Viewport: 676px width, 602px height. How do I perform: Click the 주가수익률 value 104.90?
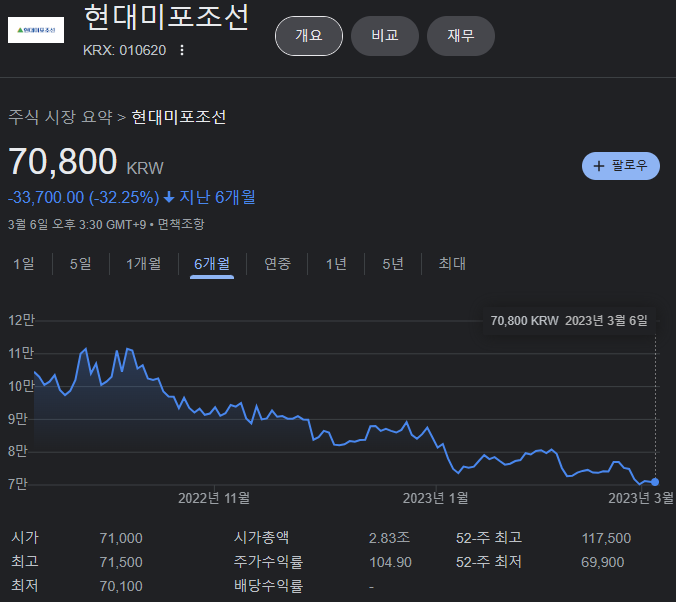coord(391,562)
